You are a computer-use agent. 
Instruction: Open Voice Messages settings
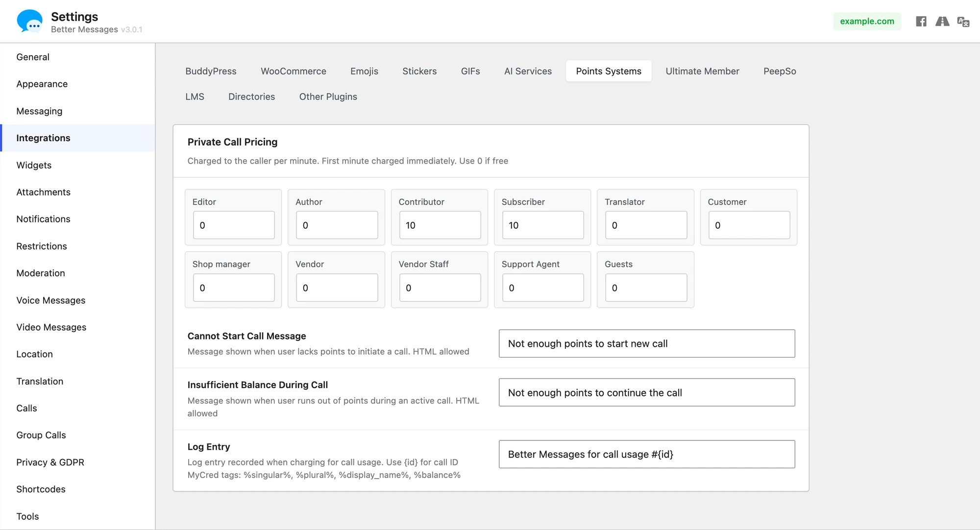coord(77,300)
